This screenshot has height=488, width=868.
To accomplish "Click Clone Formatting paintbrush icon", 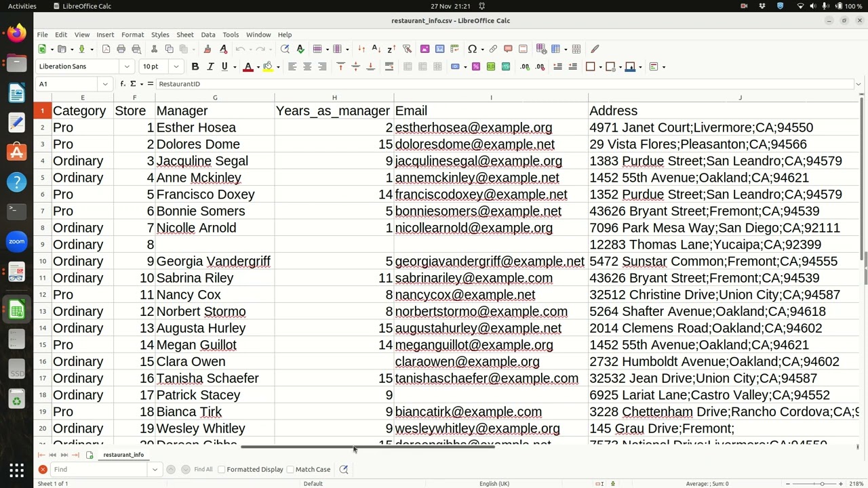I will (x=208, y=49).
